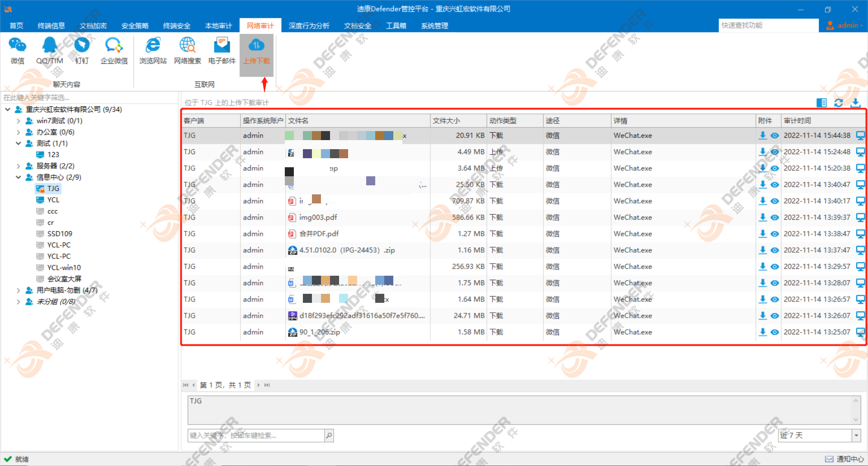This screenshot has height=466, width=868.
Task: Preview file eye icon for 13:25:07 row
Action: [x=774, y=332]
